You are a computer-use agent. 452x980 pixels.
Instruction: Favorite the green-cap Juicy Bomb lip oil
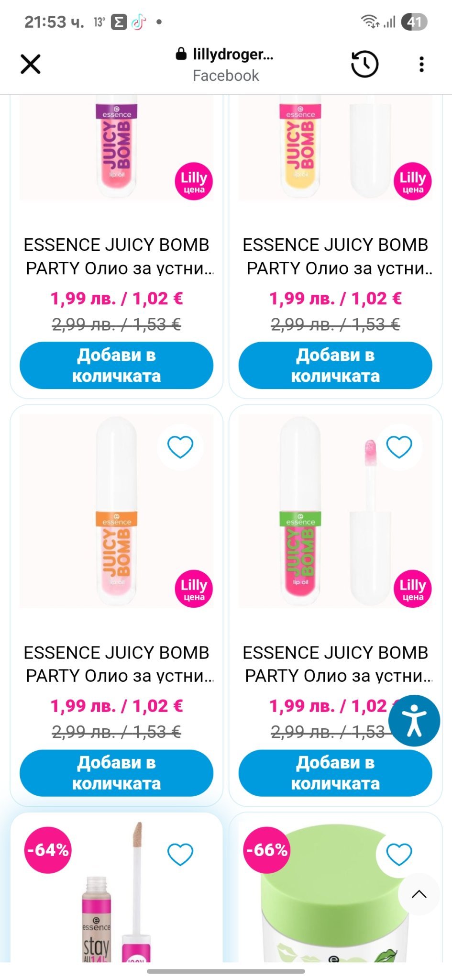[x=399, y=447]
